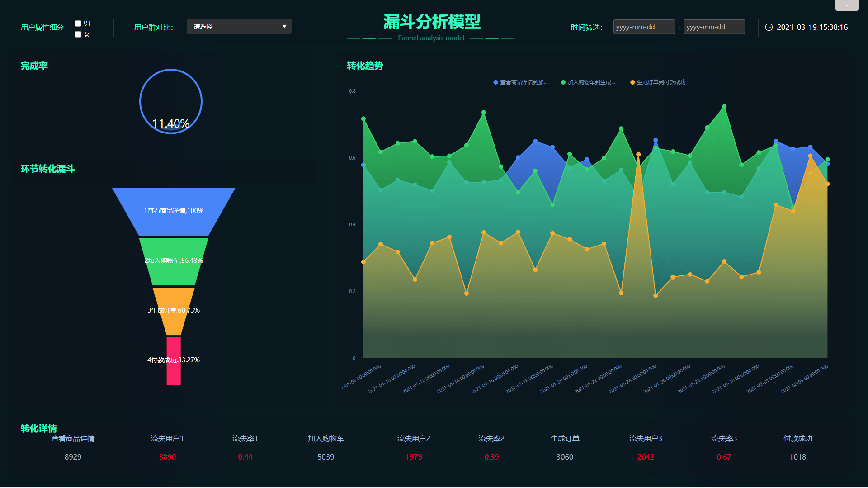Click the blue legend dot for 查看商品详情到加...
The height and width of the screenshot is (488, 868).
pos(495,82)
